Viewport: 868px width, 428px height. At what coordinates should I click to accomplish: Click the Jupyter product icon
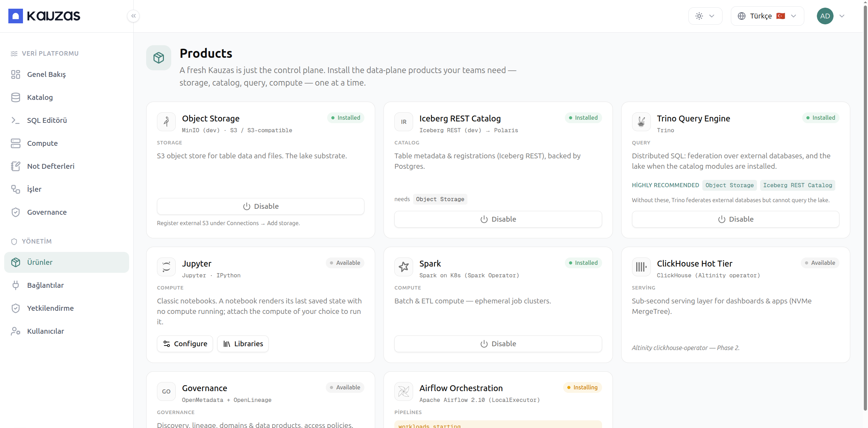click(x=166, y=267)
